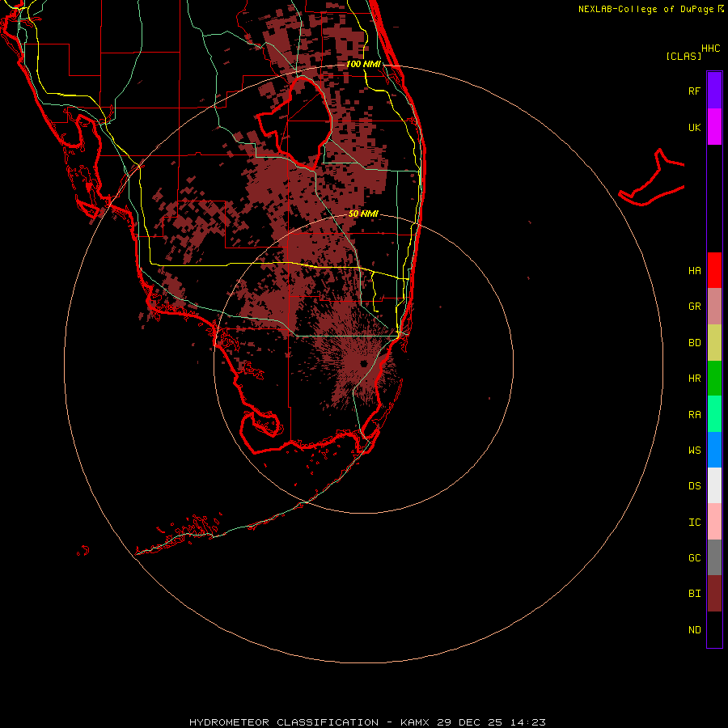Click the GR legend label
Viewport: 728px width, 728px height.
tap(694, 307)
